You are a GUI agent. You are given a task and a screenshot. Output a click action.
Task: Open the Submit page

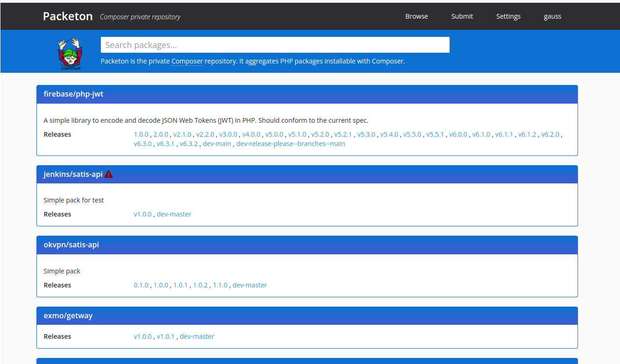click(x=462, y=16)
